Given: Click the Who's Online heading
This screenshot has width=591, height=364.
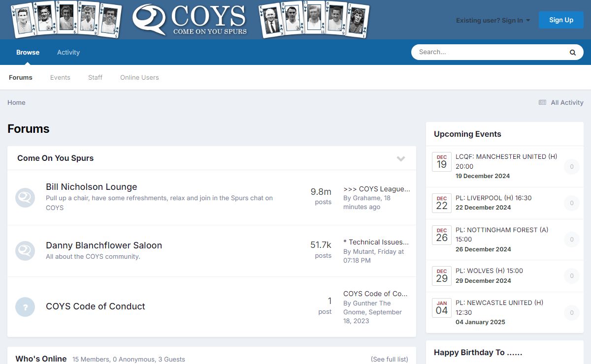Looking at the screenshot, I should click(41, 359).
